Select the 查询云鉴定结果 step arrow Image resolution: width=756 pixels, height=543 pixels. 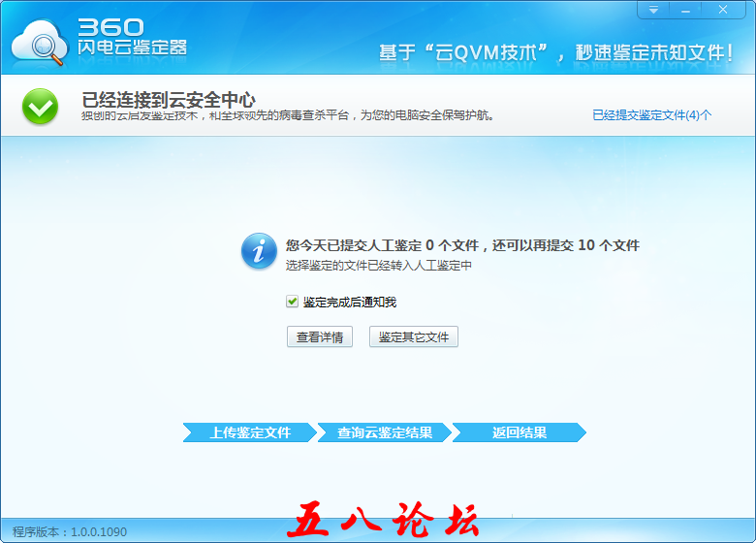pyautogui.click(x=384, y=432)
